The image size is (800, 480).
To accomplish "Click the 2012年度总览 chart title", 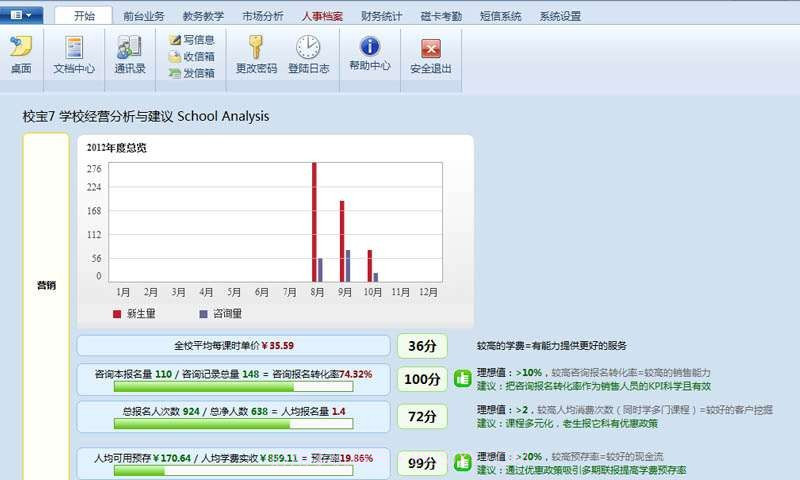I will pos(116,148).
